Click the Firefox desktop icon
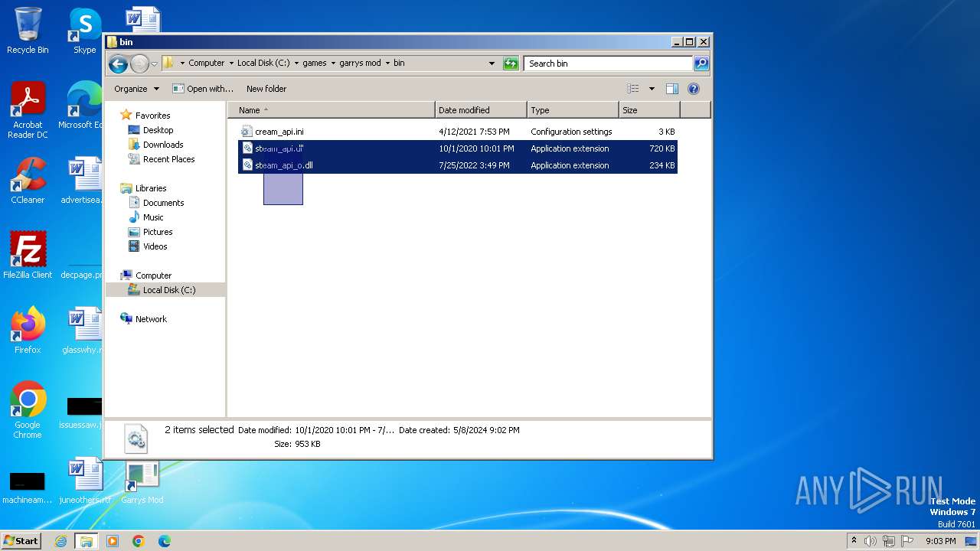This screenshot has height=551, width=980. [28, 331]
